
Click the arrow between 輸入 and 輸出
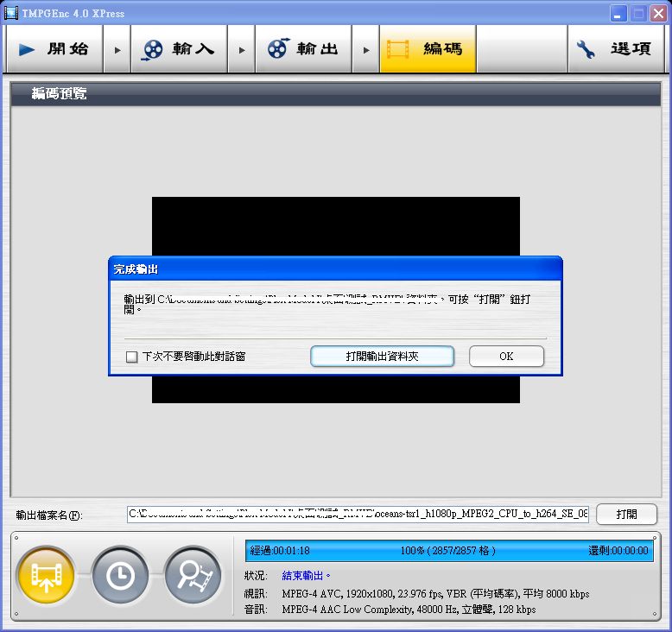[x=241, y=50]
